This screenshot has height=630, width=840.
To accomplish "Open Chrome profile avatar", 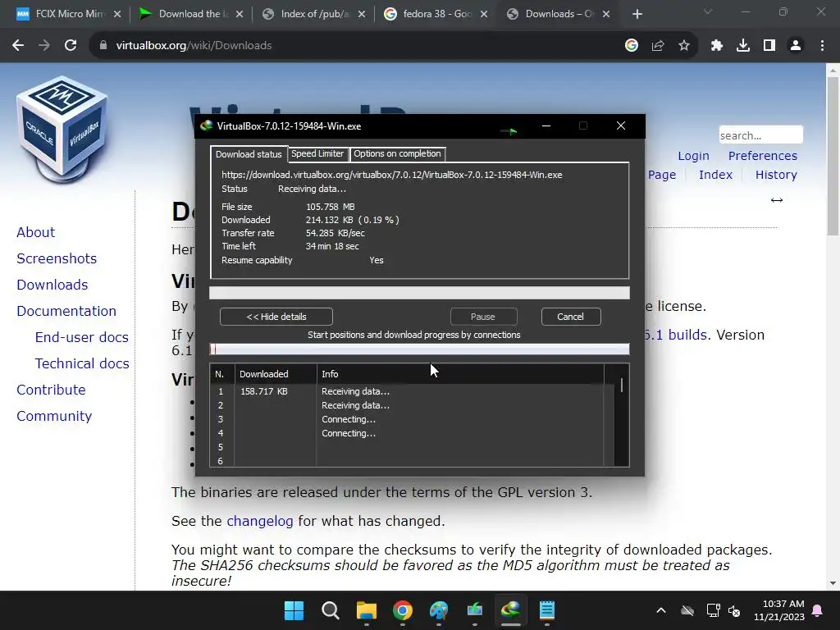I will 796,46.
